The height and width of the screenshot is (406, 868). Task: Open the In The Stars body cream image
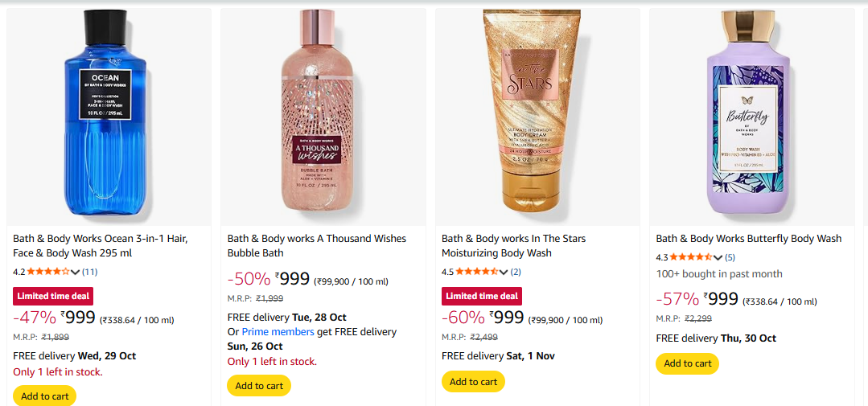537,117
